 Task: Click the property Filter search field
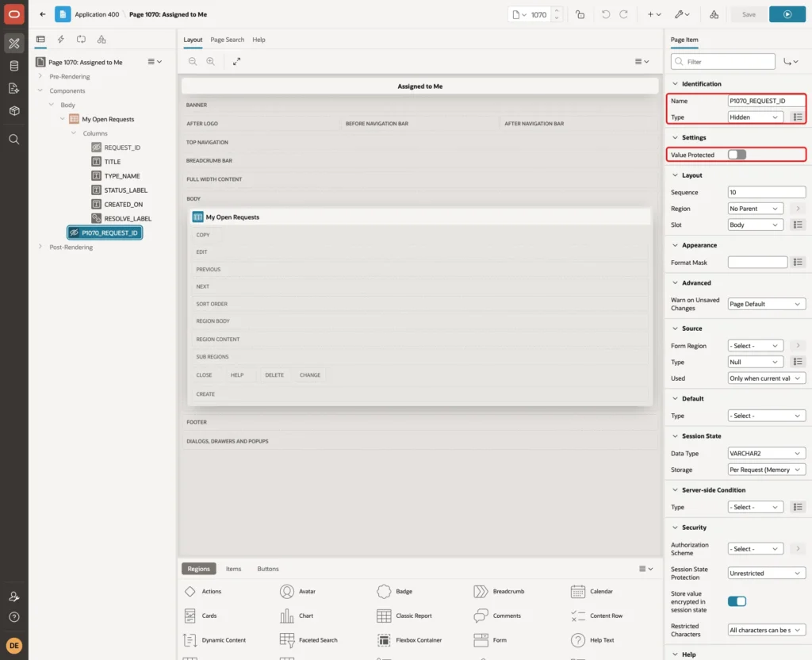pos(723,62)
